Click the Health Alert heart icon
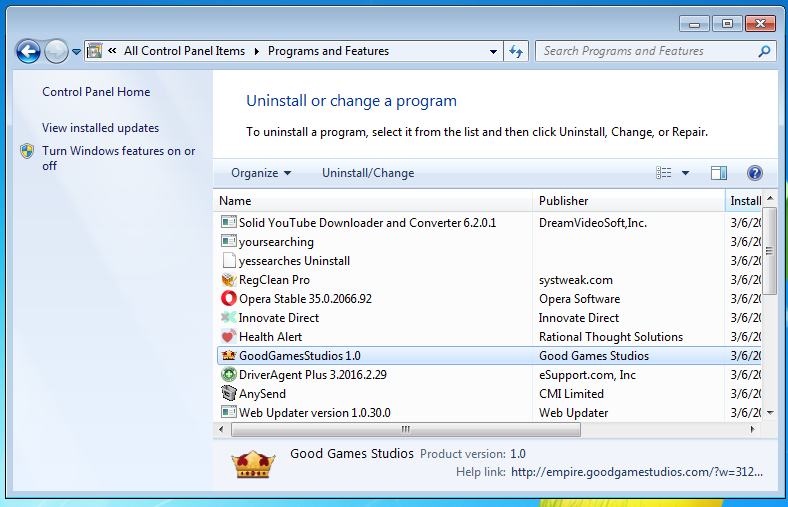Viewport: 788px width, 507px height. (x=229, y=336)
